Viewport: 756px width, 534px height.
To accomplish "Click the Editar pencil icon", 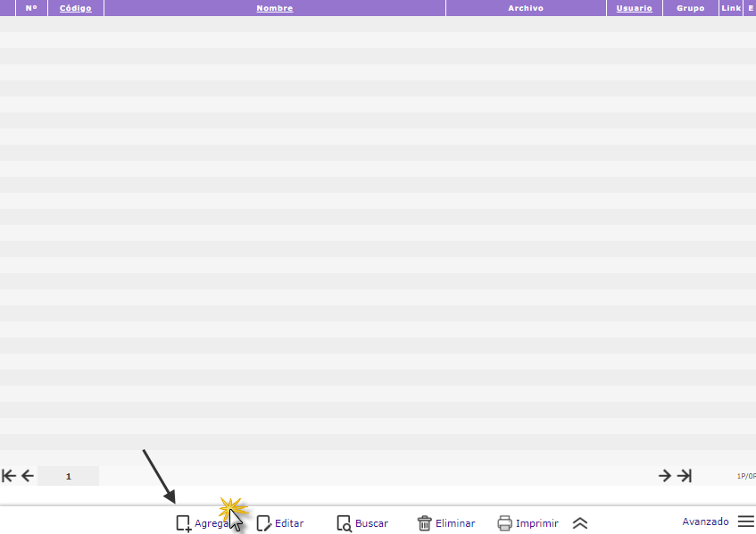I will [x=264, y=523].
